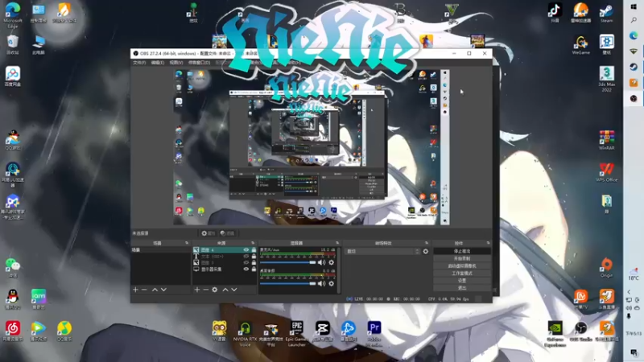Open Microsoft Edge desktop shortcut

coord(13,15)
